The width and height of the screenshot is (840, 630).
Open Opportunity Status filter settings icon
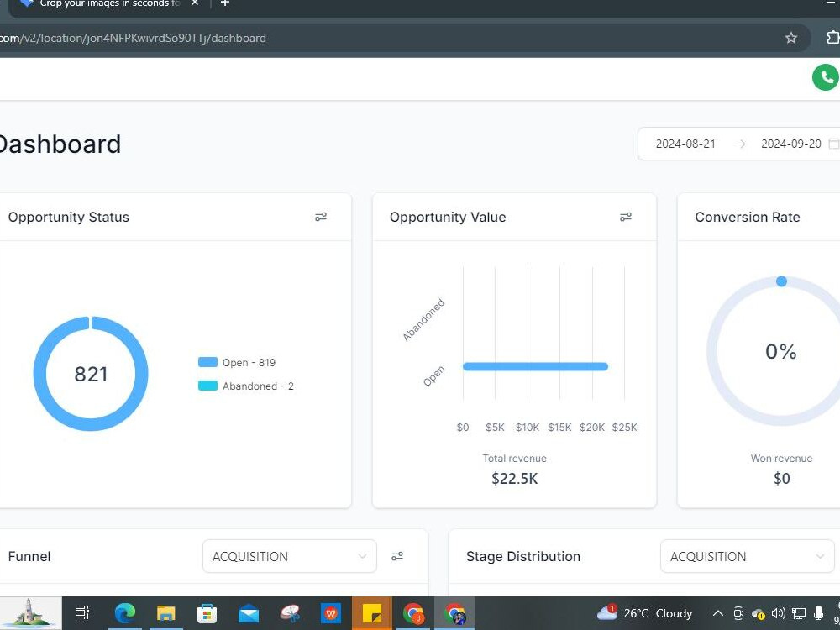[x=321, y=217]
